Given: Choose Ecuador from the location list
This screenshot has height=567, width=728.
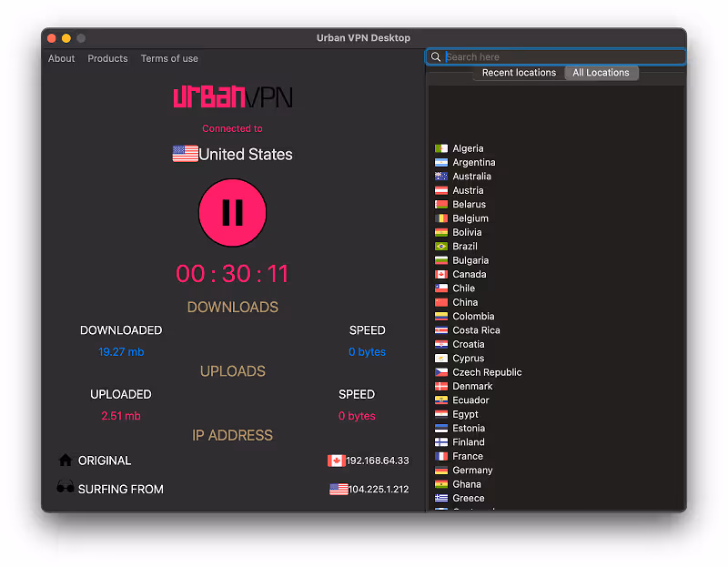Looking at the screenshot, I should tap(470, 400).
